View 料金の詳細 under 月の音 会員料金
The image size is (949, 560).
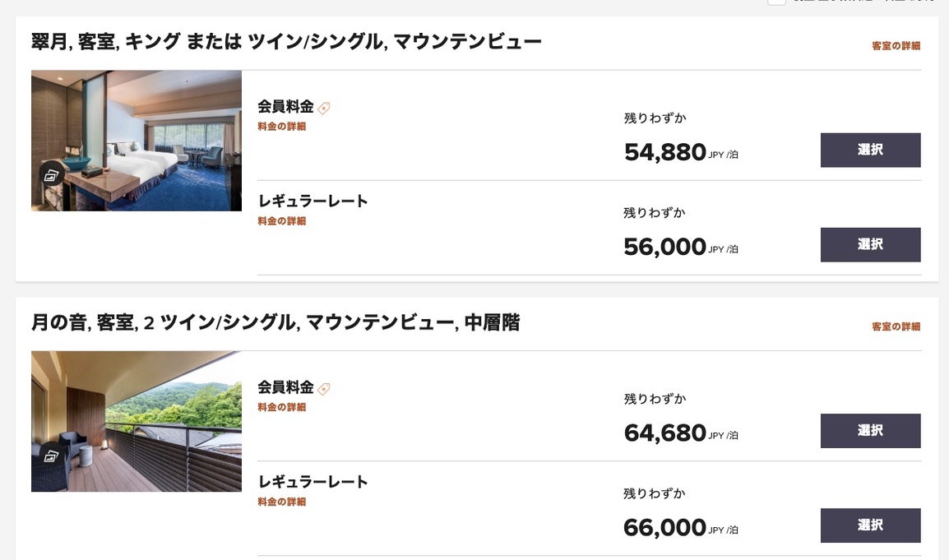point(281,408)
